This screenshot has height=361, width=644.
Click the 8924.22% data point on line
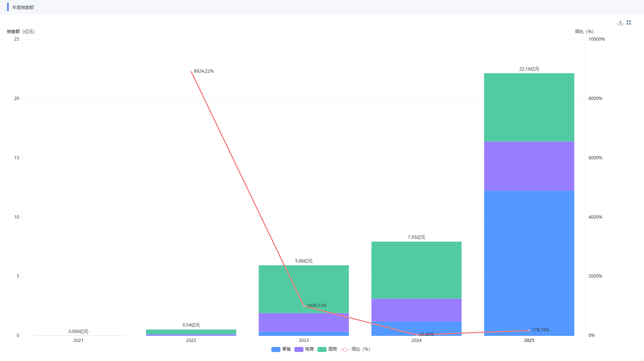click(x=191, y=72)
